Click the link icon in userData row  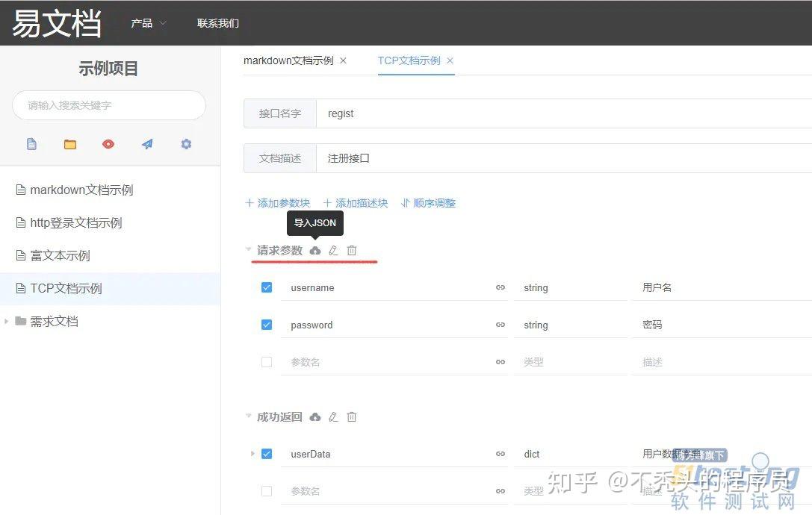pos(500,453)
